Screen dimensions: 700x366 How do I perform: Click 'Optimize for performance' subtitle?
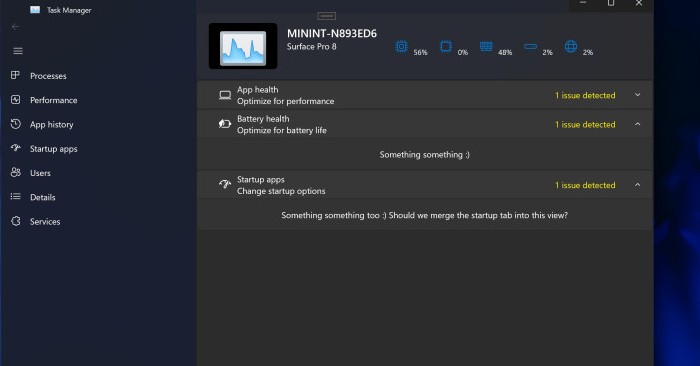[x=286, y=101]
